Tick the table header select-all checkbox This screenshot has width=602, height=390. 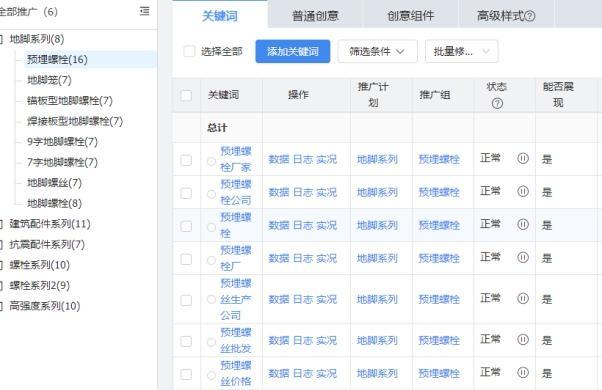(186, 95)
